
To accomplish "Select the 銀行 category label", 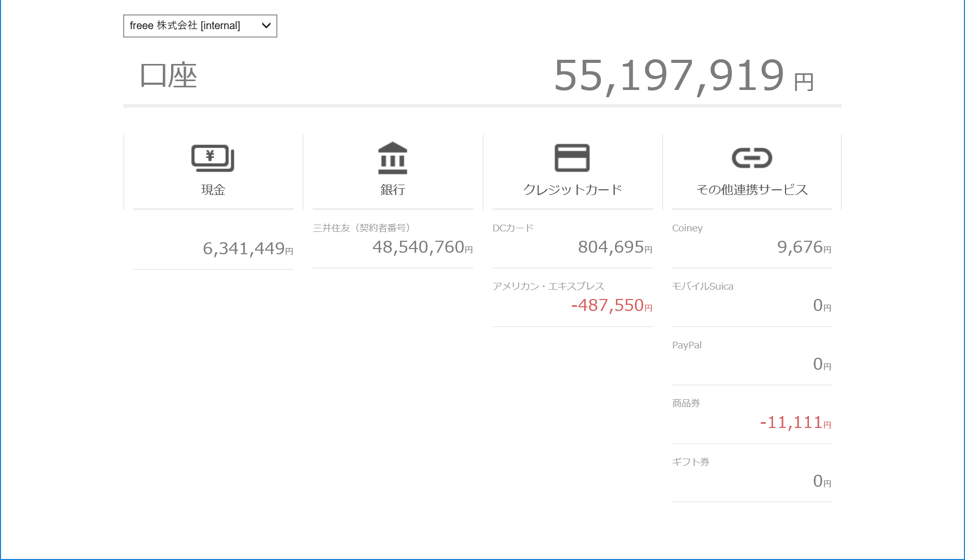I will tap(393, 190).
